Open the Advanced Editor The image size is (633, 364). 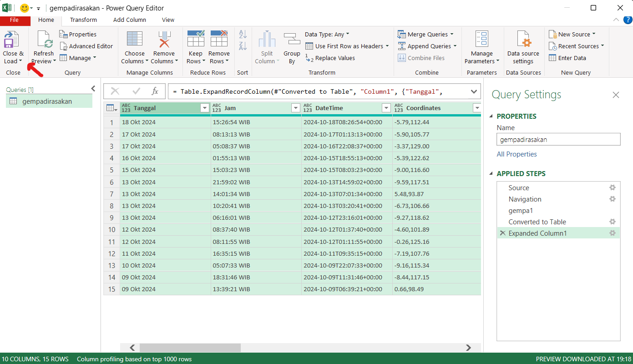pos(86,46)
